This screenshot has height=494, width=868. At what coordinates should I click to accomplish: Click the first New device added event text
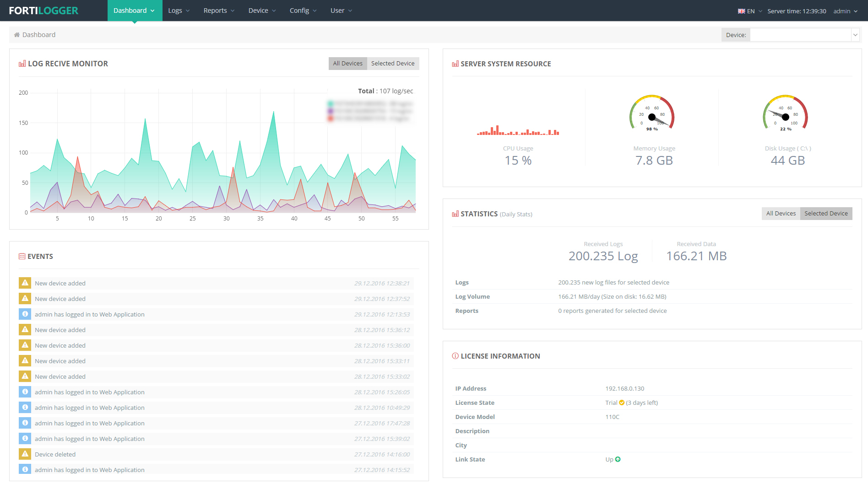click(60, 283)
